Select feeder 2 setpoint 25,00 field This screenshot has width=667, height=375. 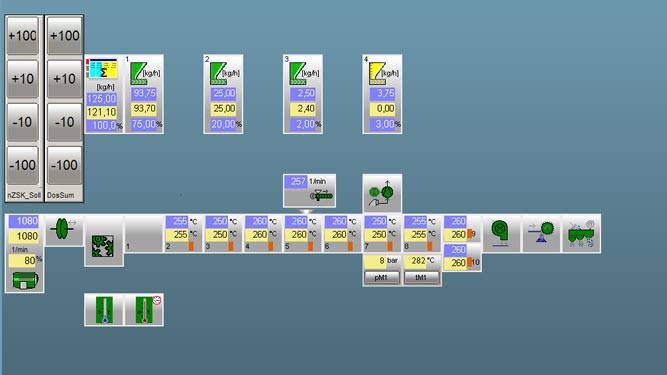223,94
